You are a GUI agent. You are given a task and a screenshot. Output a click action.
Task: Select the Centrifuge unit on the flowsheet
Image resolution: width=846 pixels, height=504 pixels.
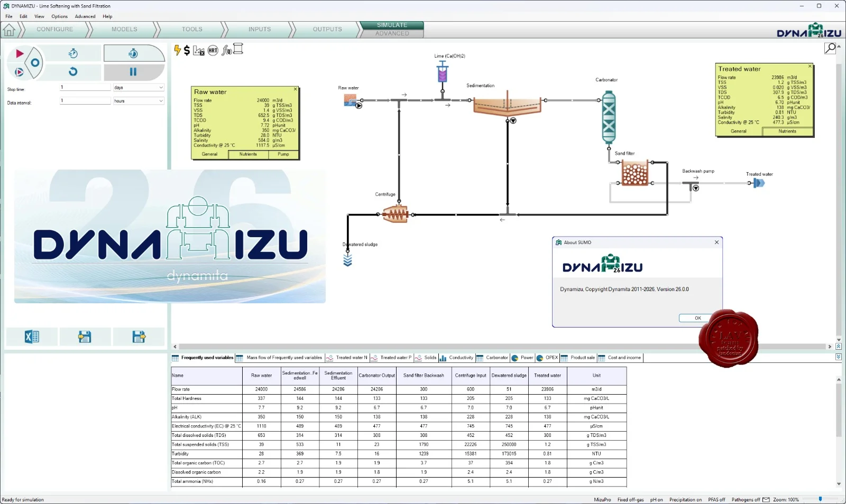point(396,214)
